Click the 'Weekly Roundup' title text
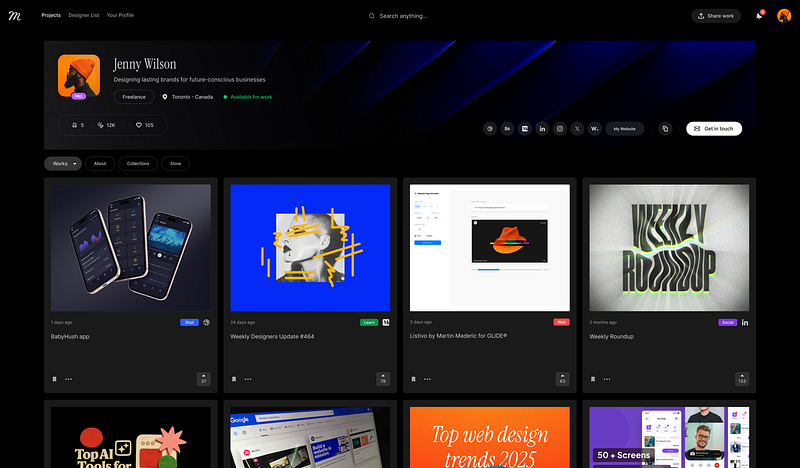 tap(611, 336)
